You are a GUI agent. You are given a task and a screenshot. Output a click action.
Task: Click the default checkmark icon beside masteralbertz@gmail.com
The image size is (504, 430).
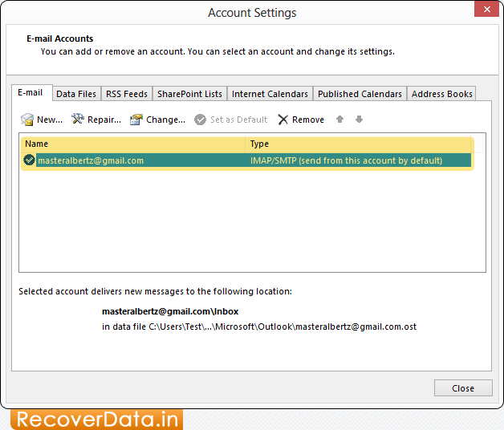(x=29, y=160)
